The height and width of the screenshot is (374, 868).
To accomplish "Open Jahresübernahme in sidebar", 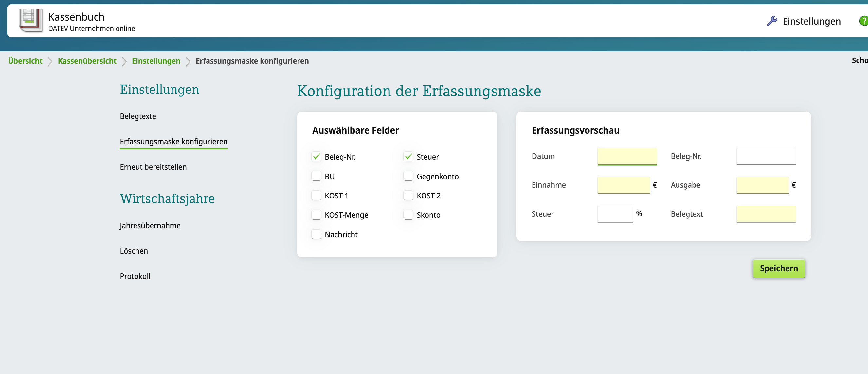I will pos(150,226).
